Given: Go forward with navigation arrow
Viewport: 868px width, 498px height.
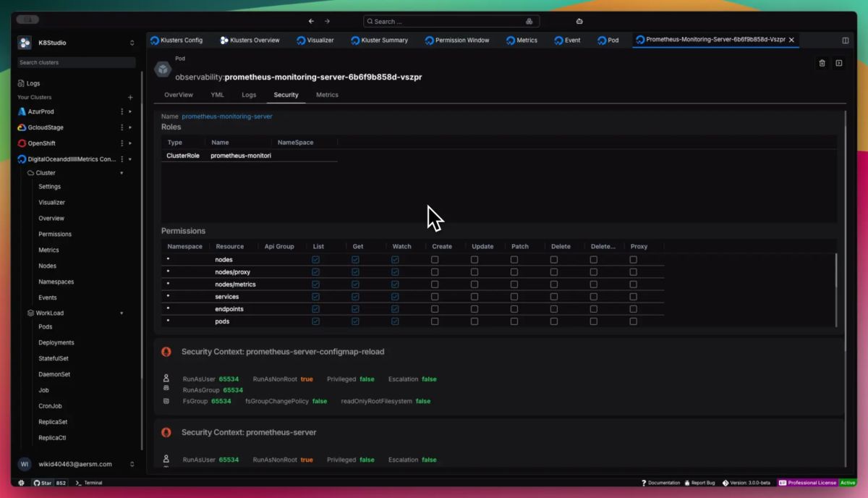Looking at the screenshot, I should click(x=327, y=21).
